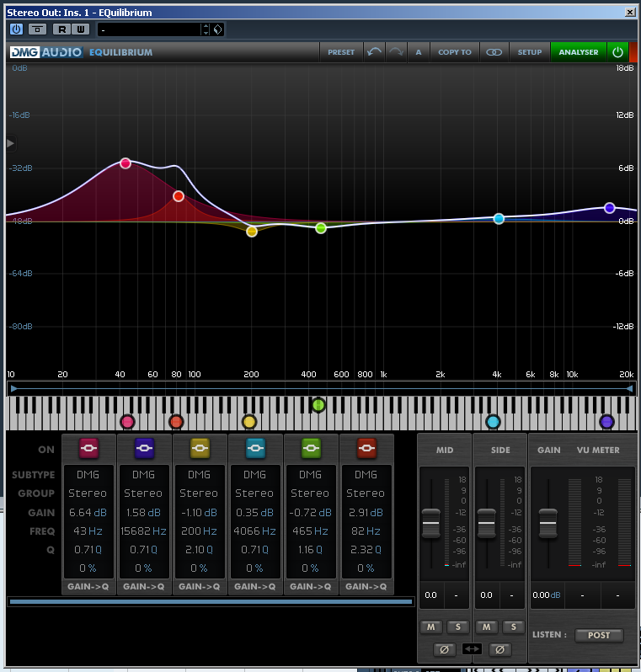Open the SETUP menu
The height and width of the screenshot is (672, 641).
pos(530,52)
